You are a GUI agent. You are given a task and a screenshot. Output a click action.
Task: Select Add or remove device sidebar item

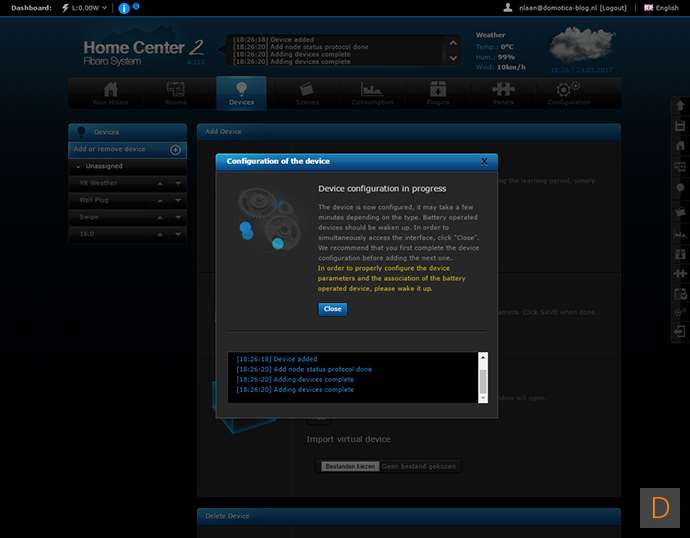[128, 150]
